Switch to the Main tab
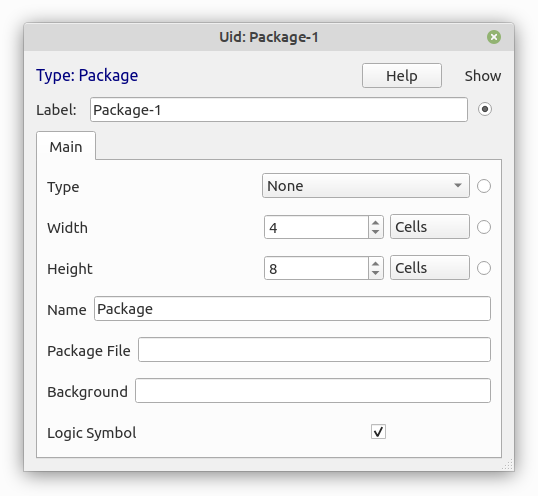538x496 pixels. (66, 146)
